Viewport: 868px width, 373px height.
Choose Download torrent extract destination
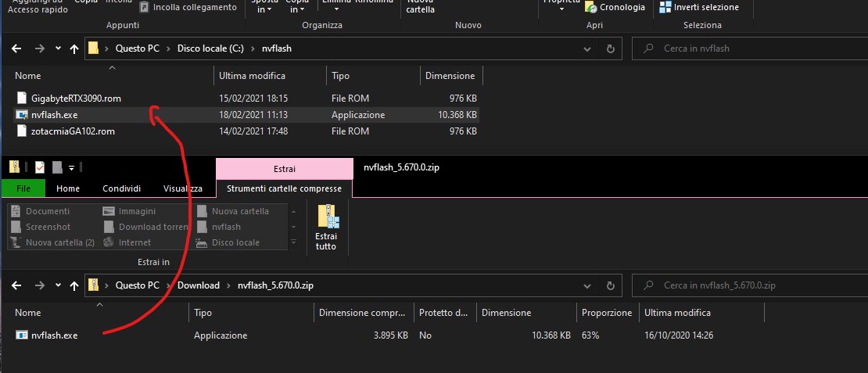coord(147,227)
